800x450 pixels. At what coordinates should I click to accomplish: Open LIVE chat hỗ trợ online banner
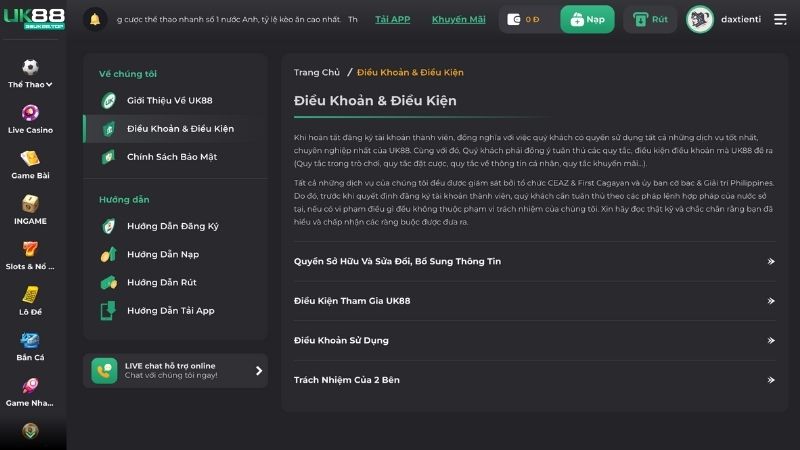(x=175, y=370)
